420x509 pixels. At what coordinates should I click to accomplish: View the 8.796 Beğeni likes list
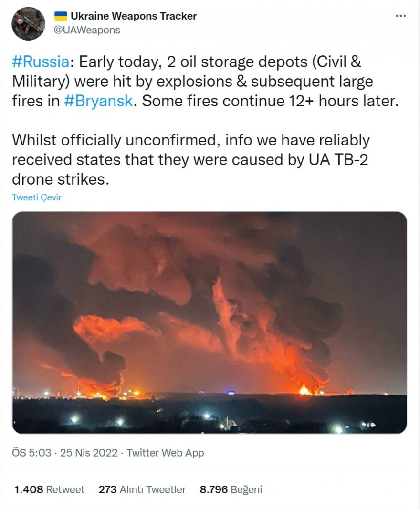tap(231, 489)
